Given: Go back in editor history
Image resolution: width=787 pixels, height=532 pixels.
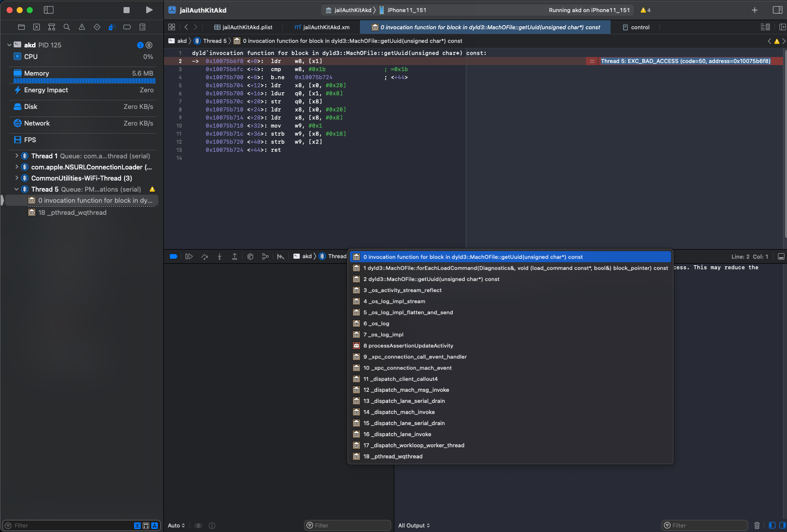Looking at the screenshot, I should (186, 27).
